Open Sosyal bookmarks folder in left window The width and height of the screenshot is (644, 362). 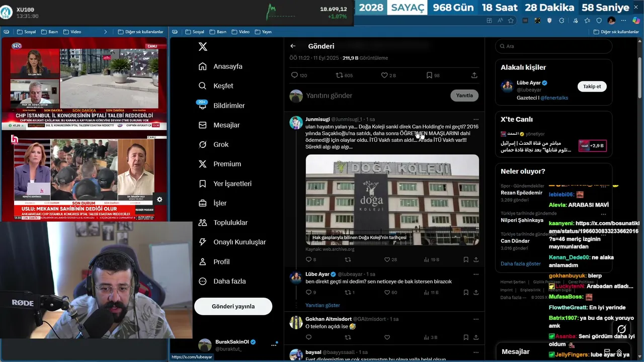pos(26,32)
